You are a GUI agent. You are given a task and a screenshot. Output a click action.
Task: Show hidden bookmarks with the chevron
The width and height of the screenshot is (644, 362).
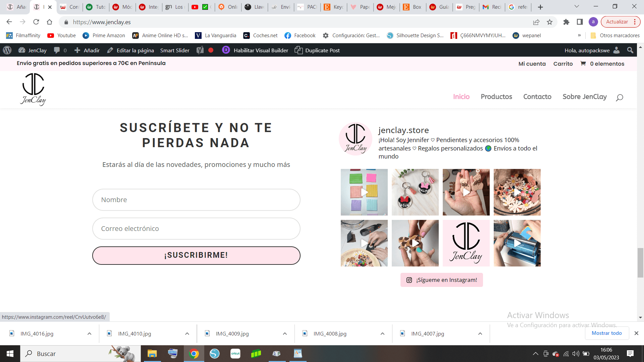[x=579, y=36]
